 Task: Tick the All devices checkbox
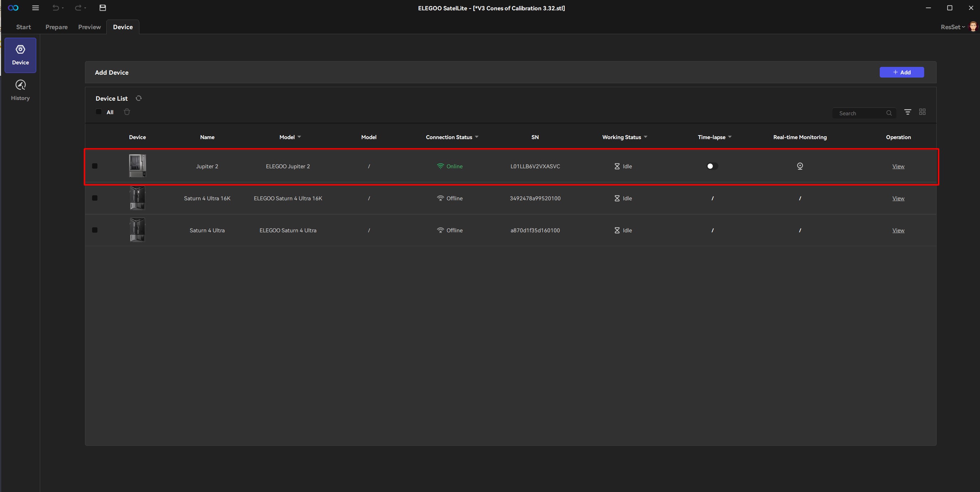tap(98, 112)
